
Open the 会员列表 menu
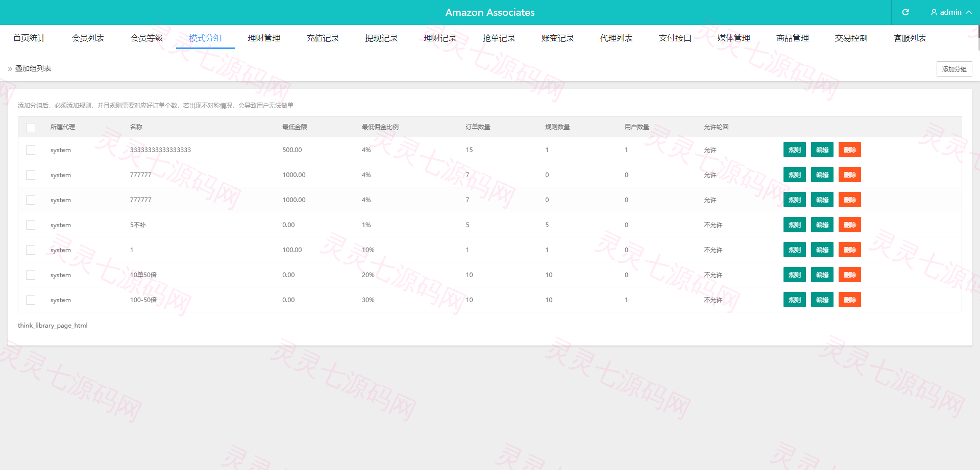(88, 38)
